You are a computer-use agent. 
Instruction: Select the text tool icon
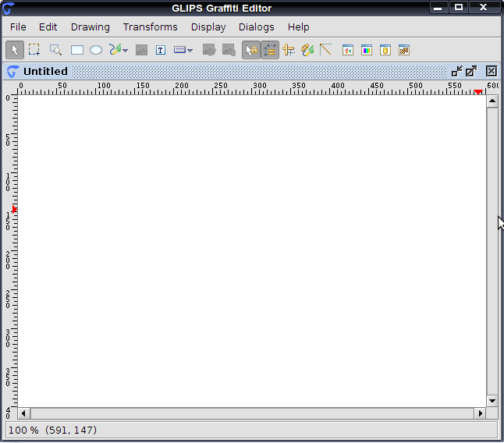pos(161,50)
